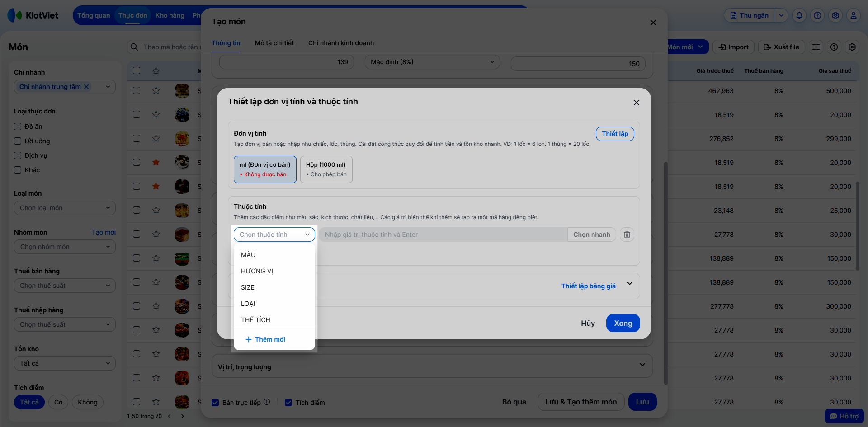The height and width of the screenshot is (427, 868).
Task: Click the Xong button
Action: pos(623,323)
